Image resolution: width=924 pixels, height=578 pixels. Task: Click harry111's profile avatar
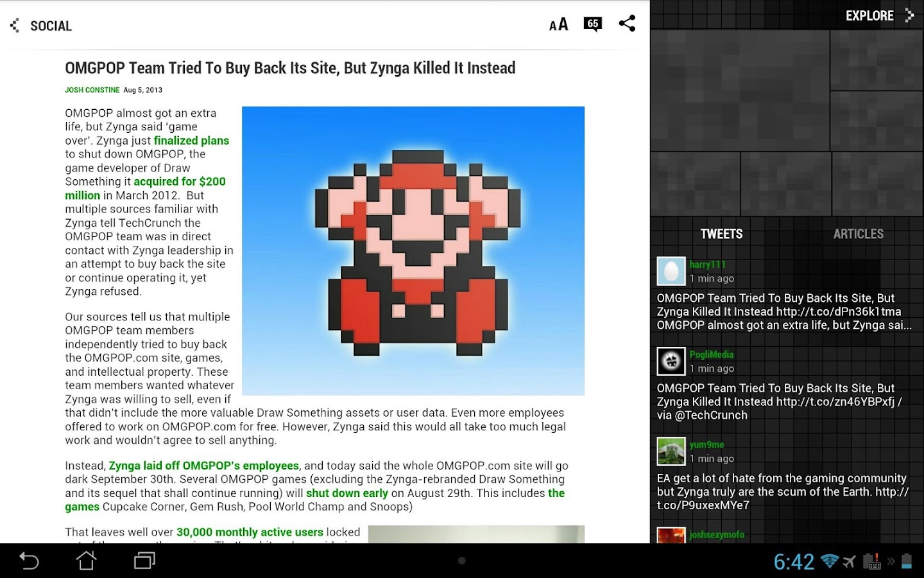(671, 271)
